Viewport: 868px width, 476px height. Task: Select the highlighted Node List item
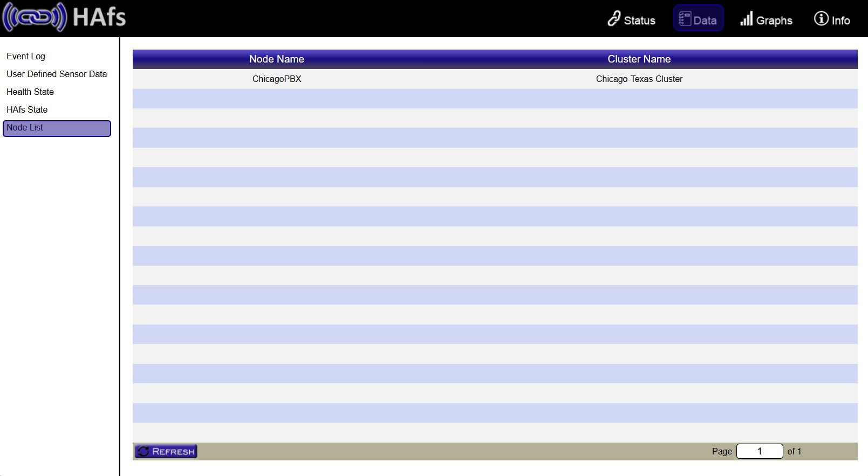tap(57, 128)
